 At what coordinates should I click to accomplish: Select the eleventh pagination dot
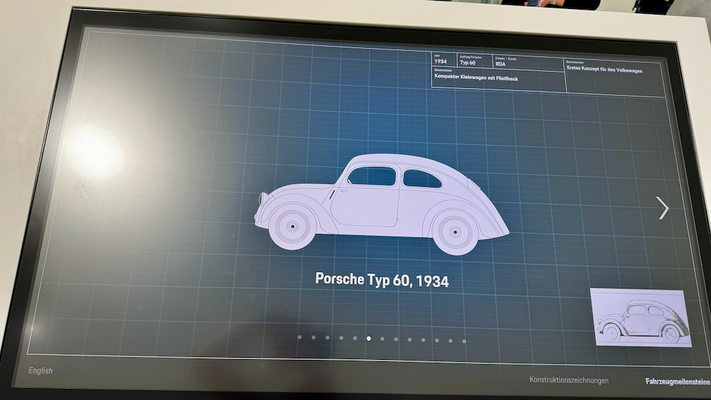point(437,340)
